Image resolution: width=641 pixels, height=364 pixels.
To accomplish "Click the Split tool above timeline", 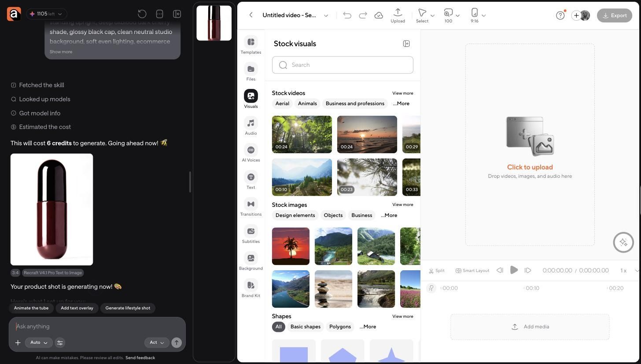I will coord(436,271).
